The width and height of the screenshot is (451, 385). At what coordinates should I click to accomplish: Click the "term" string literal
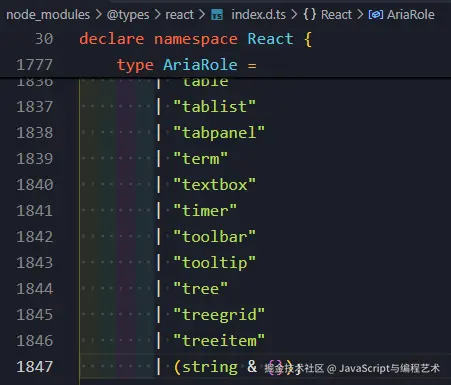click(201, 159)
